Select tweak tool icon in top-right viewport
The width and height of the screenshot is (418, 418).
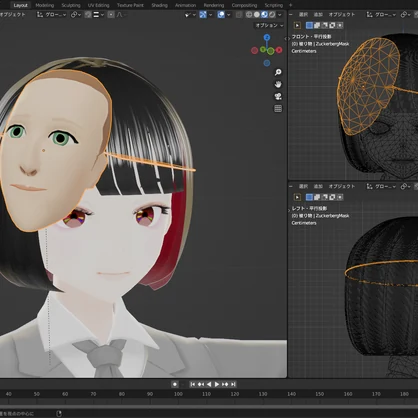pyautogui.click(x=297, y=25)
